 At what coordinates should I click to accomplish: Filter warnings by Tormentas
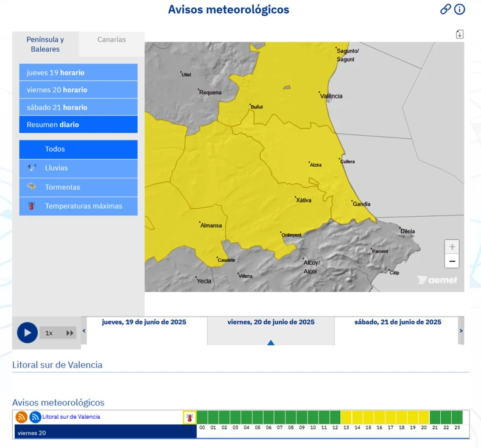pos(78,187)
